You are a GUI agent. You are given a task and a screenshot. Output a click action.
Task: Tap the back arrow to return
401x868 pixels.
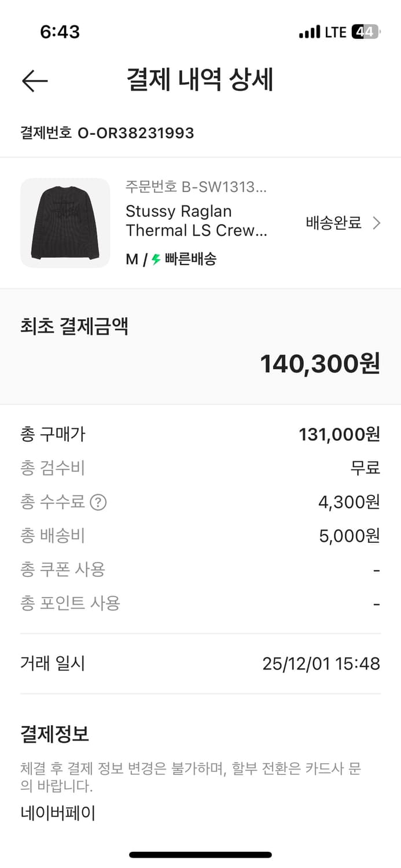(34, 80)
